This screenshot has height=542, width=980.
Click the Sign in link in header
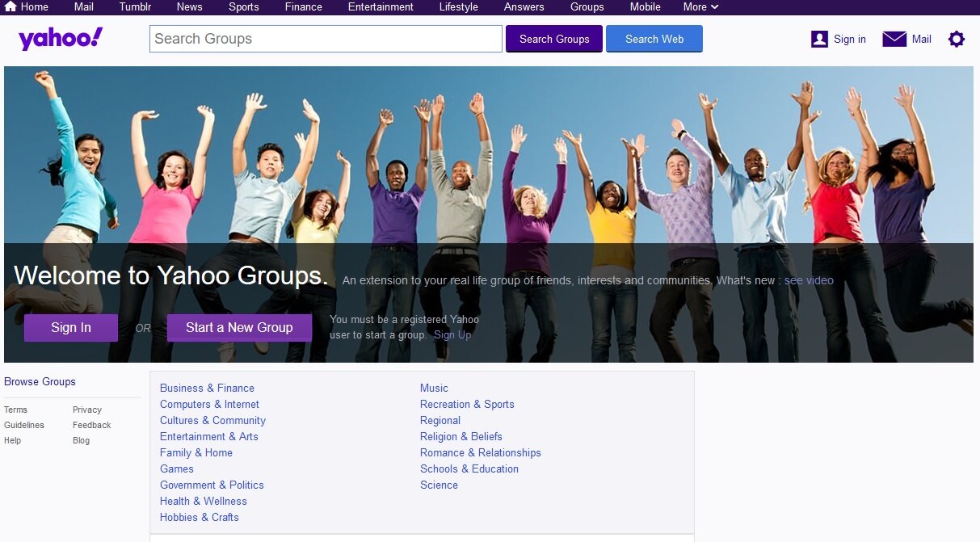[x=850, y=39]
